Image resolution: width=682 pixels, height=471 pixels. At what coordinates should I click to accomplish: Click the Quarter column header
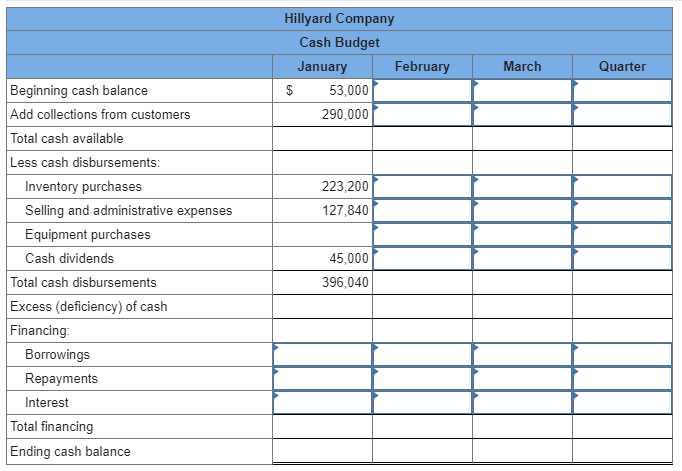622,67
